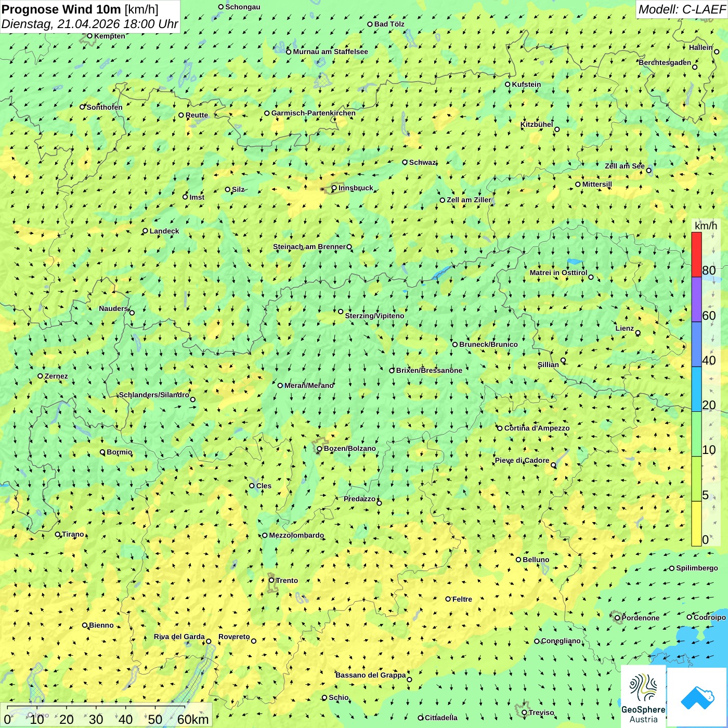Click the Trento city marker
The height and width of the screenshot is (728, 728).
coord(271,580)
